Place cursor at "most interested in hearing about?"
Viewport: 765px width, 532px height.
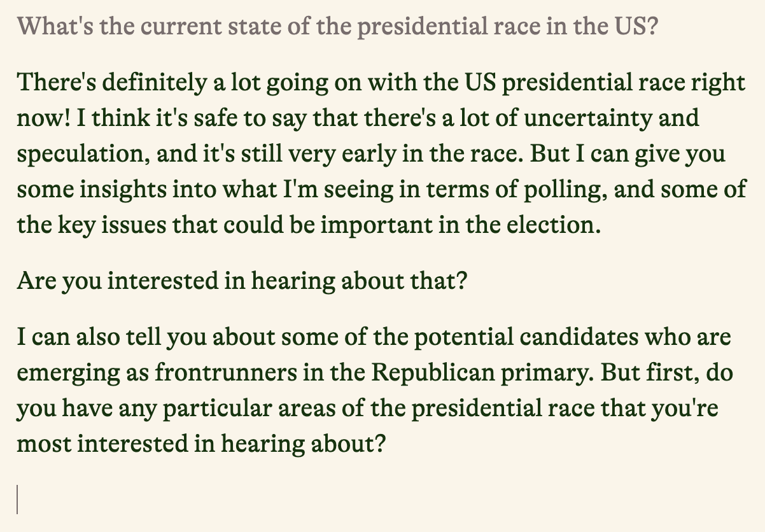(x=201, y=444)
